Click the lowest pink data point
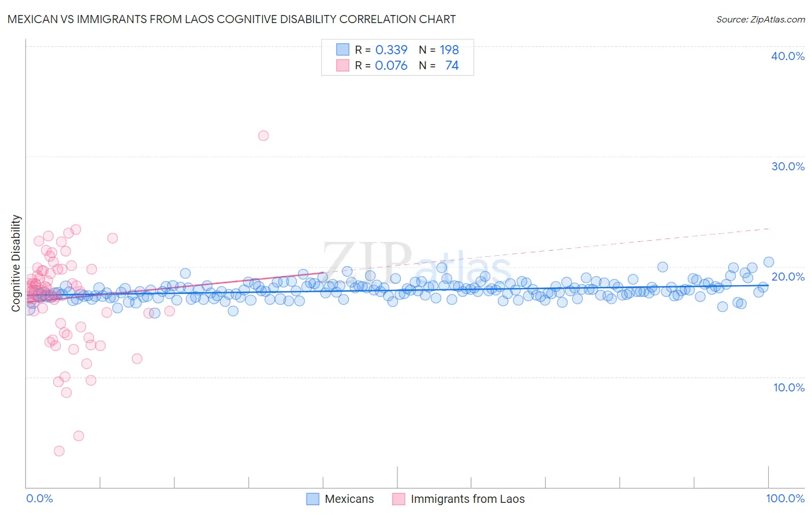 tap(59, 451)
